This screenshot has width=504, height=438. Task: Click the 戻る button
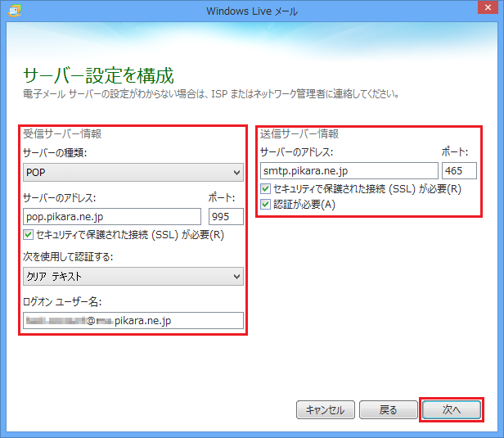point(389,409)
